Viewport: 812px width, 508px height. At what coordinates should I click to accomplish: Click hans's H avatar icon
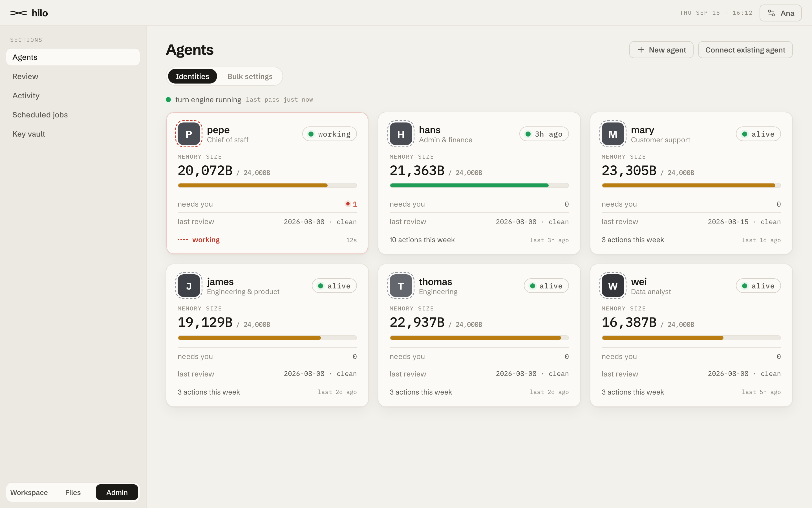[401, 134]
